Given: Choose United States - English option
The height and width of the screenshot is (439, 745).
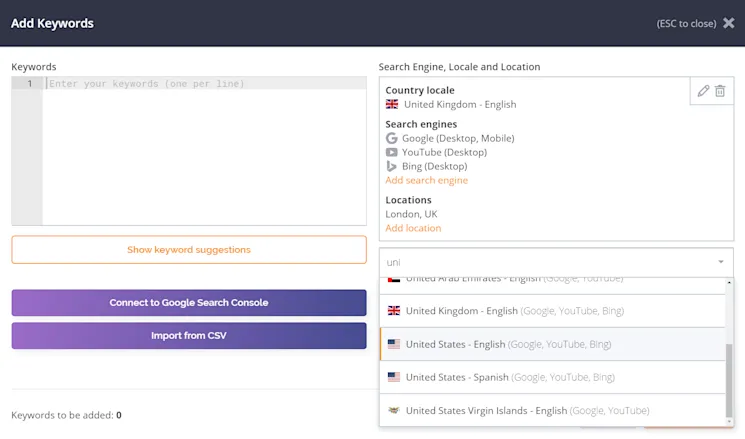Looking at the screenshot, I should point(456,344).
